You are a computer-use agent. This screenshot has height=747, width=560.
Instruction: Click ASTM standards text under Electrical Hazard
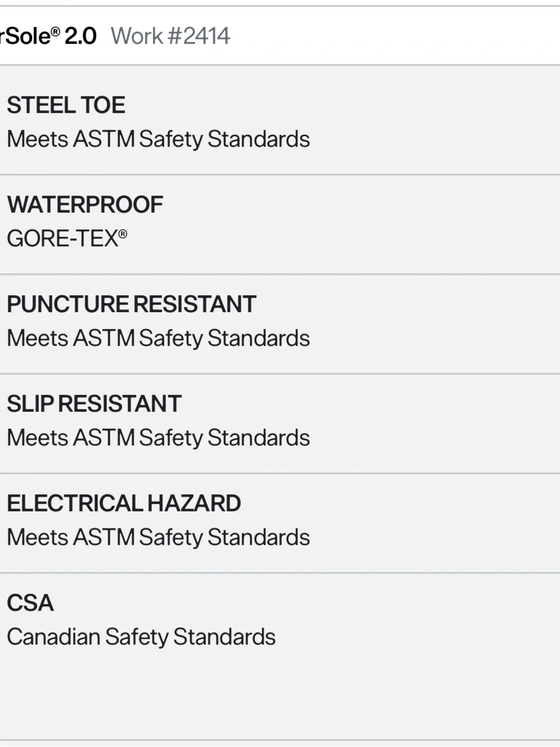click(158, 538)
